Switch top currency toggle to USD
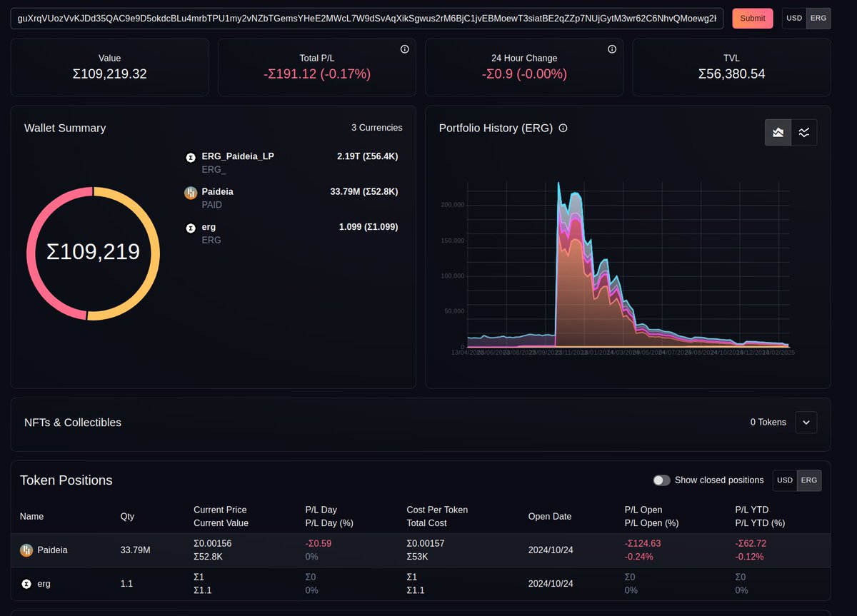This screenshot has height=616, width=857. pos(793,19)
